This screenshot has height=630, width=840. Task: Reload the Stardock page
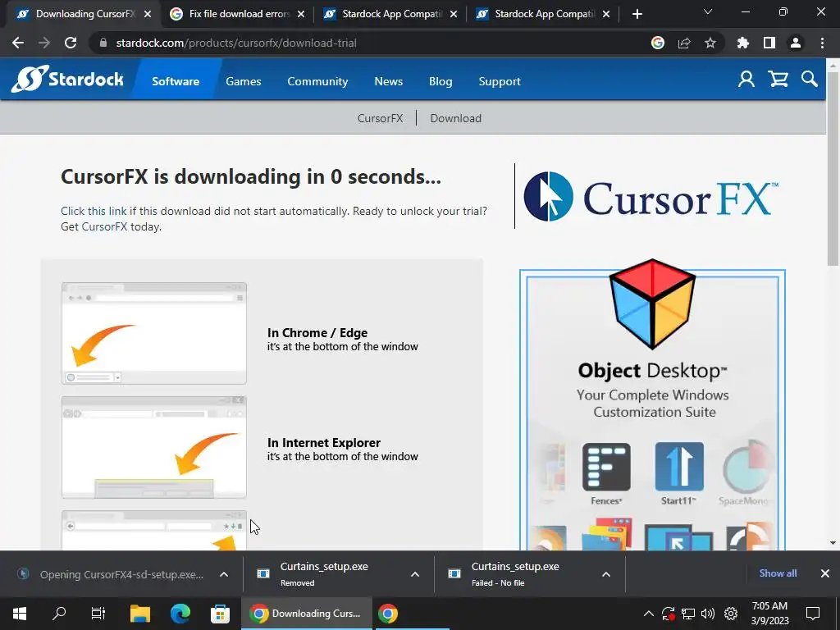(x=71, y=43)
